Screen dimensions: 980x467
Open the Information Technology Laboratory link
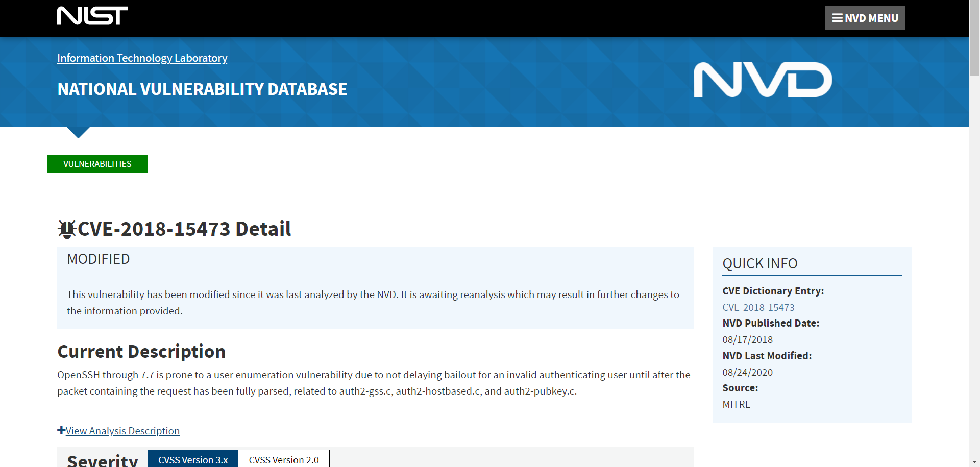[142, 58]
